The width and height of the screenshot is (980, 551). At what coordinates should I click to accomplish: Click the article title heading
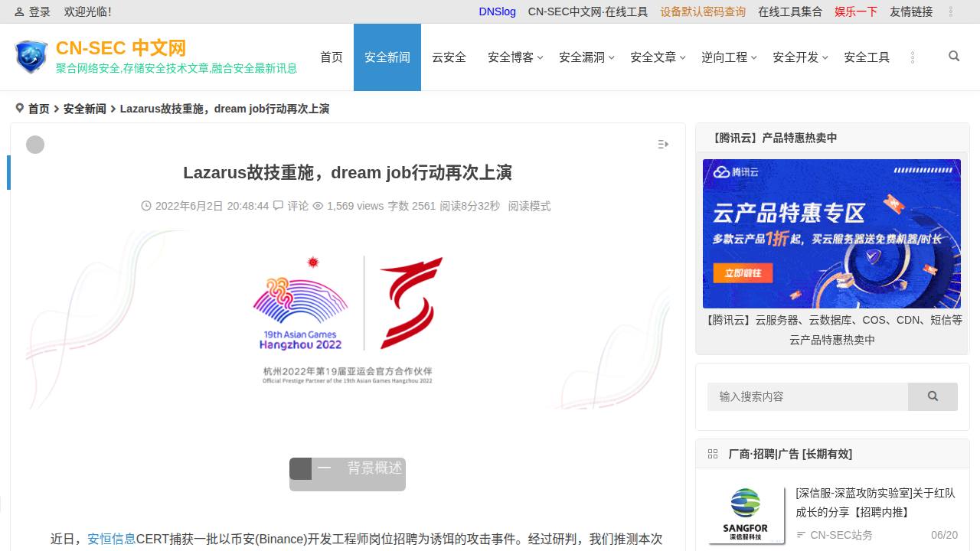point(348,172)
